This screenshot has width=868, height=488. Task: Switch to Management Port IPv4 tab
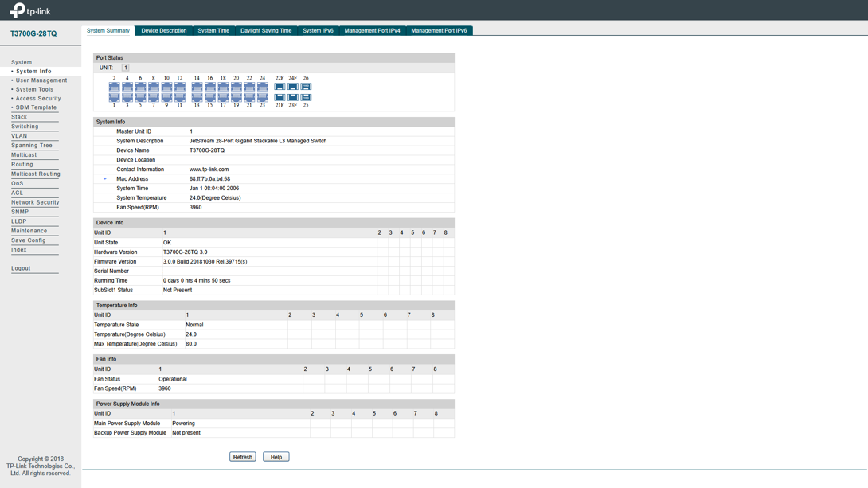pyautogui.click(x=373, y=30)
